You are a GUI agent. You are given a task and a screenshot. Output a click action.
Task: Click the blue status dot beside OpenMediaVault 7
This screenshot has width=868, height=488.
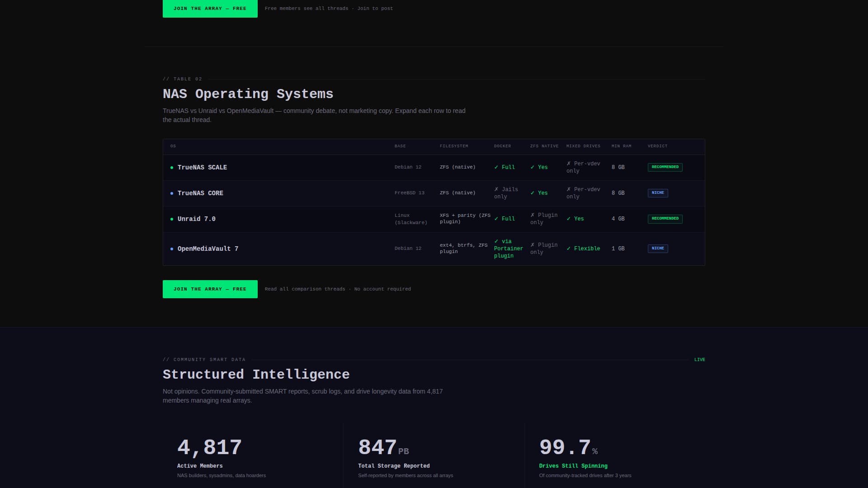click(172, 249)
